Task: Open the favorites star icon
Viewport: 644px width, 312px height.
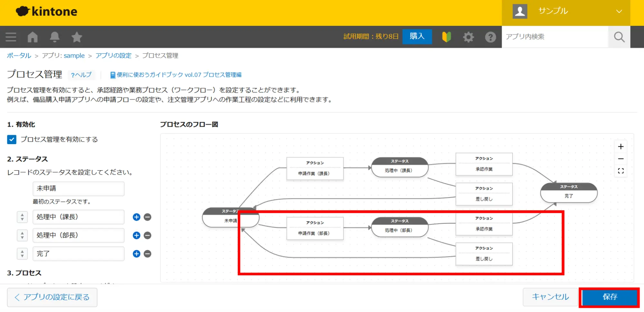Action: click(x=77, y=37)
